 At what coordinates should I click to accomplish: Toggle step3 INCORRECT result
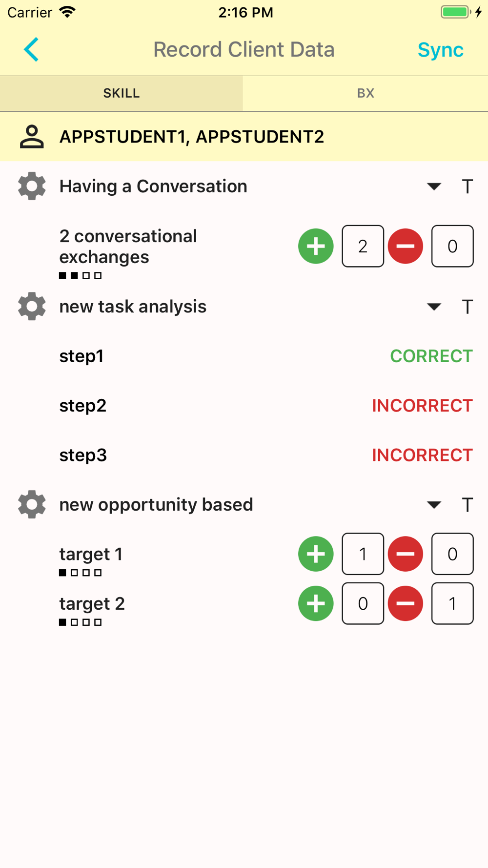tap(422, 455)
